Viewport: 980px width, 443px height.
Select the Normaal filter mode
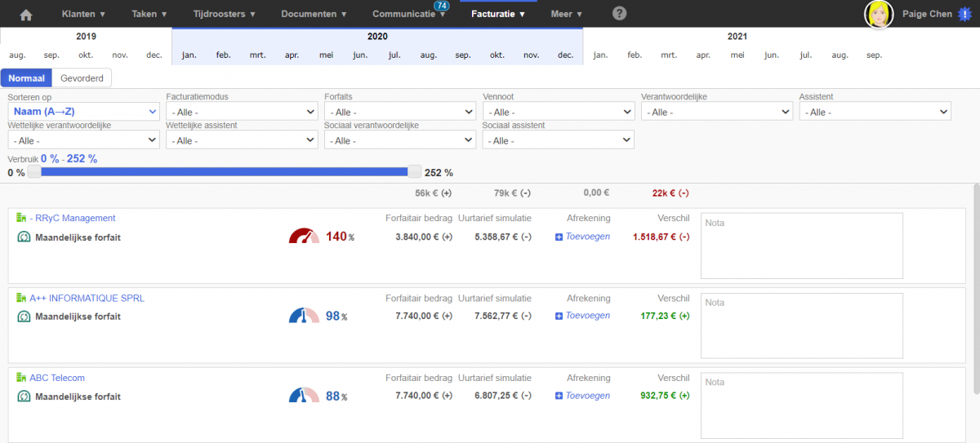tap(26, 78)
